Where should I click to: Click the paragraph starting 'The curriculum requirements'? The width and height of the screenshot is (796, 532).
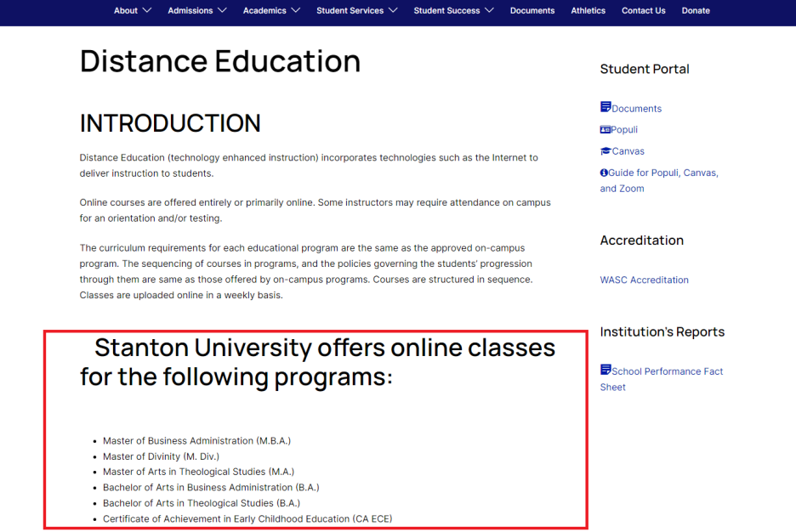click(x=306, y=271)
